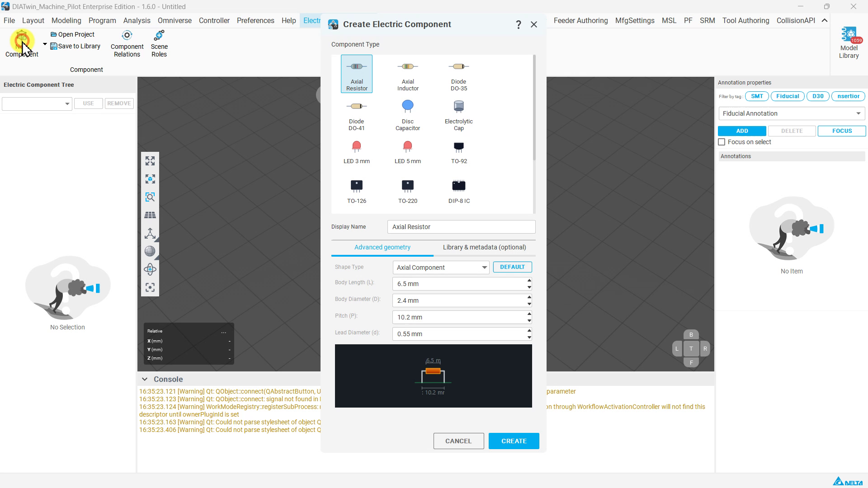Click the fit-selection view icon in viewport toolbar
Viewport: 868px width, 488px height.
click(150, 179)
